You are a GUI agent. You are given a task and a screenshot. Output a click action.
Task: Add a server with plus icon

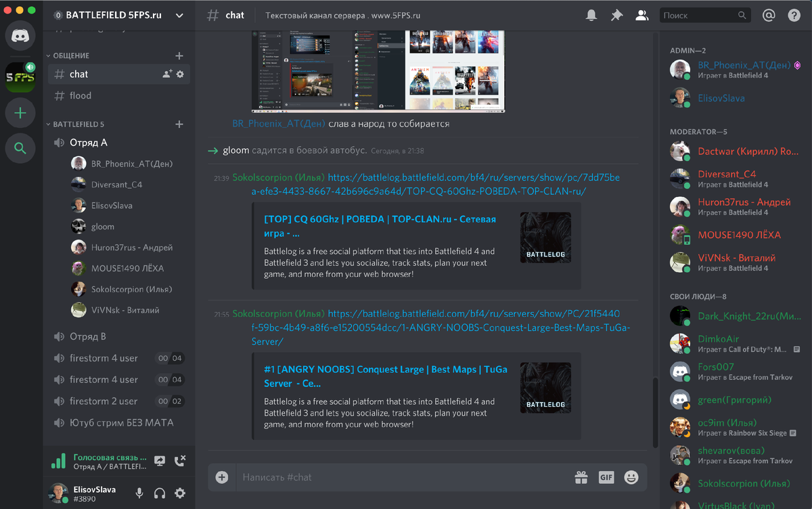tap(20, 113)
